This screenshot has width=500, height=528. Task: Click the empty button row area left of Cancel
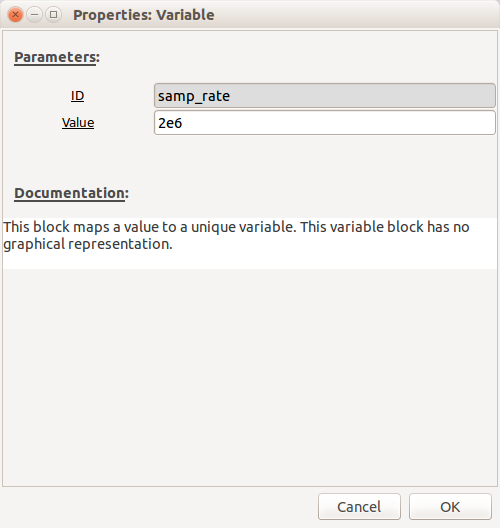click(x=158, y=506)
